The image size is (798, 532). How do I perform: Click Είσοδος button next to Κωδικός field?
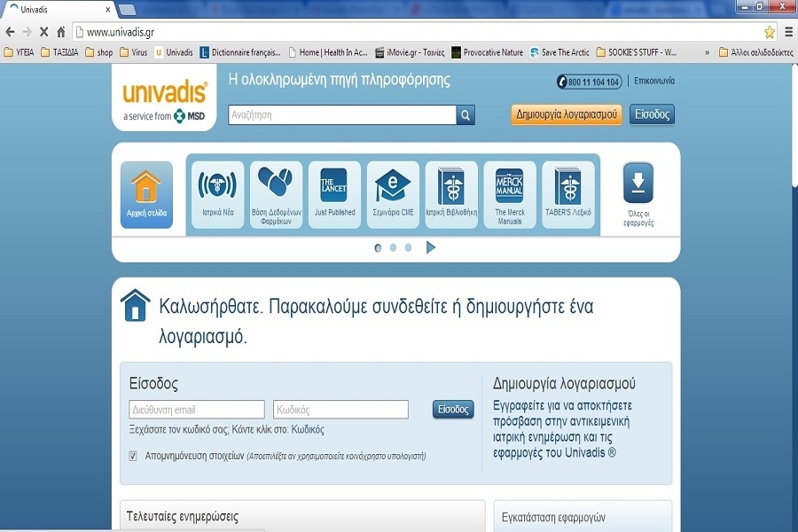[x=453, y=410]
